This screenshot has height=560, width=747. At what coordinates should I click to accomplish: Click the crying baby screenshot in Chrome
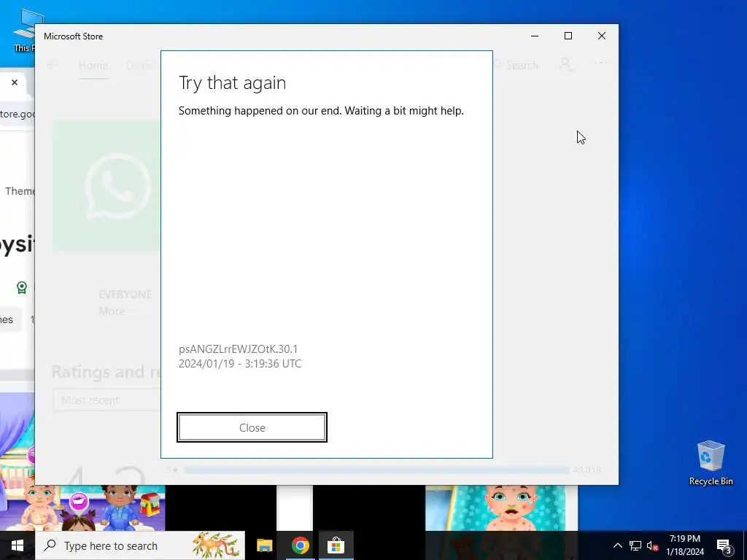click(x=501, y=507)
